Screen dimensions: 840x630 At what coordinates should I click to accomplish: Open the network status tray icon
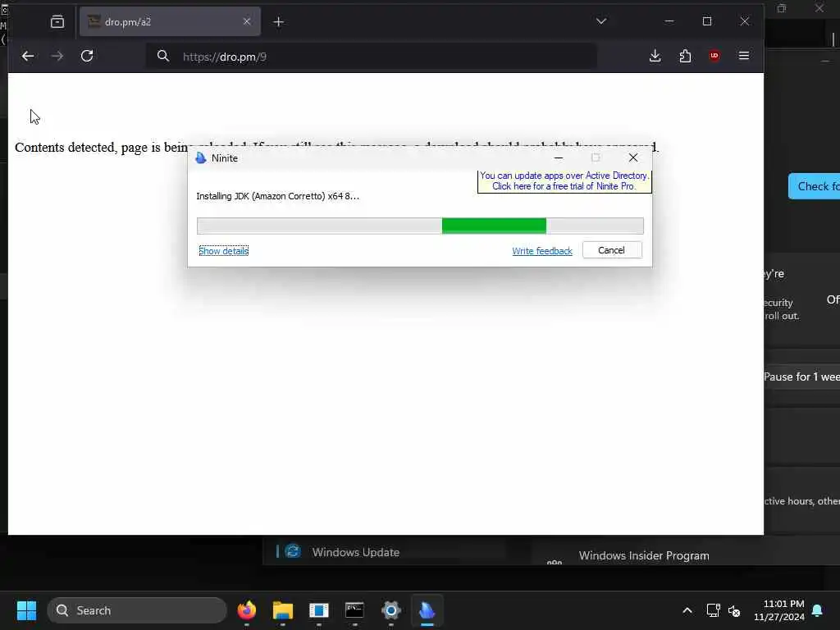(x=713, y=610)
